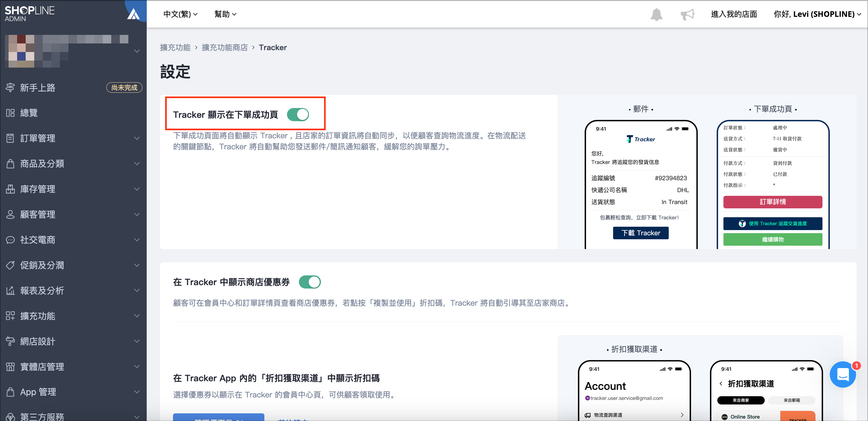
Task: Expand the 商品及分類 chevron
Action: [x=137, y=164]
